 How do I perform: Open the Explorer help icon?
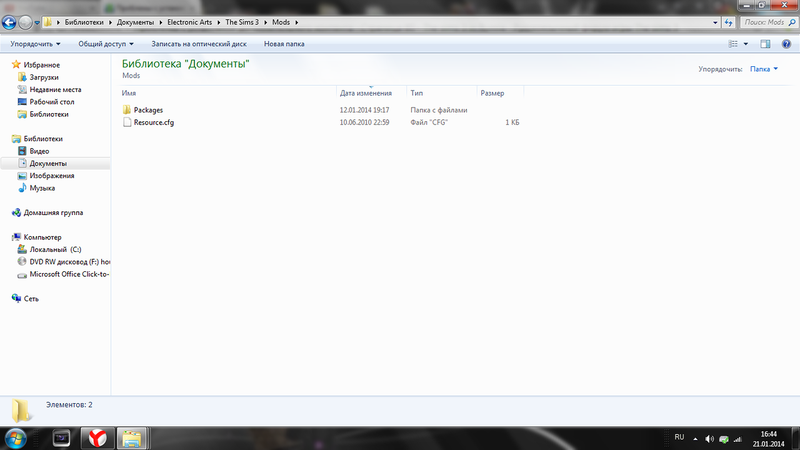[x=786, y=44]
